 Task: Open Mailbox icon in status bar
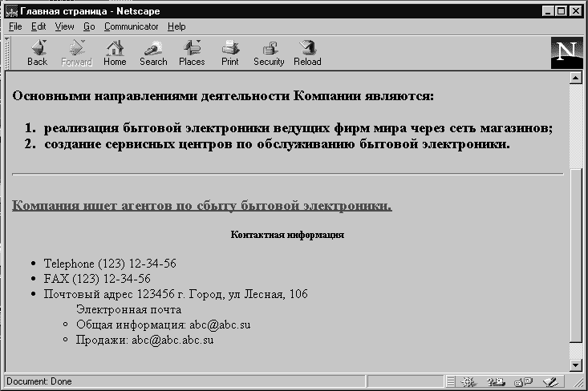(x=497, y=381)
